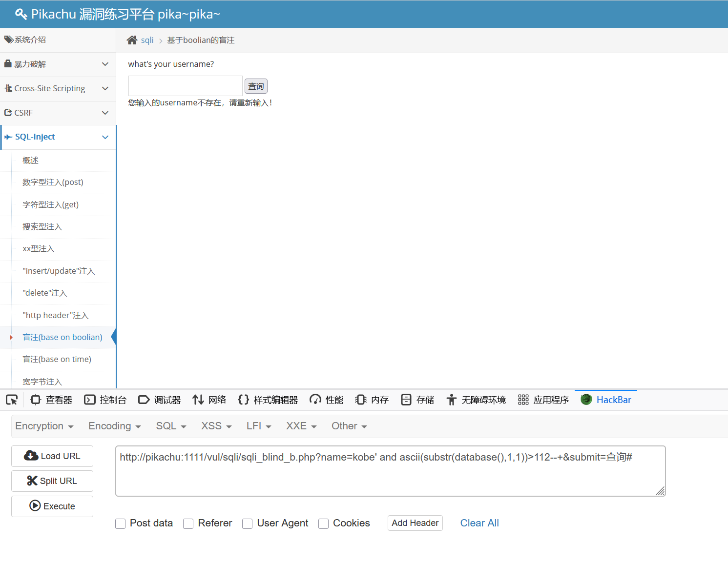Image resolution: width=728 pixels, height=584 pixels.
Task: Click the 控制台 console icon
Action: point(90,400)
